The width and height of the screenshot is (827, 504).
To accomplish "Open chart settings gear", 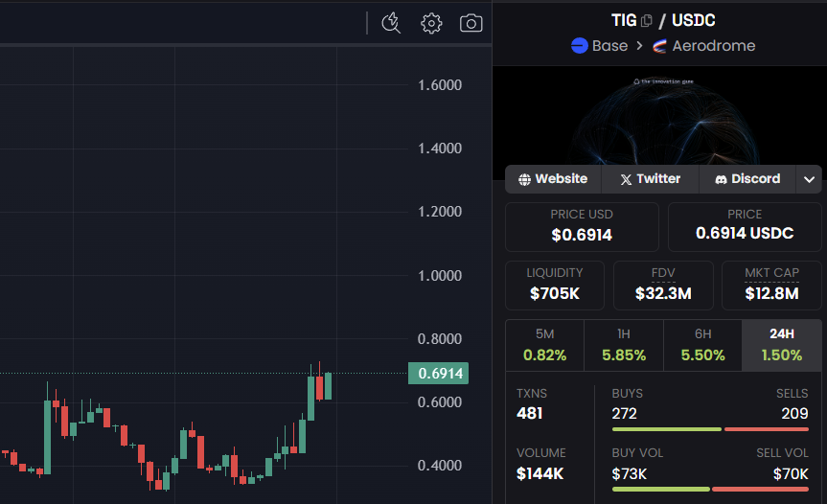I will [x=431, y=23].
